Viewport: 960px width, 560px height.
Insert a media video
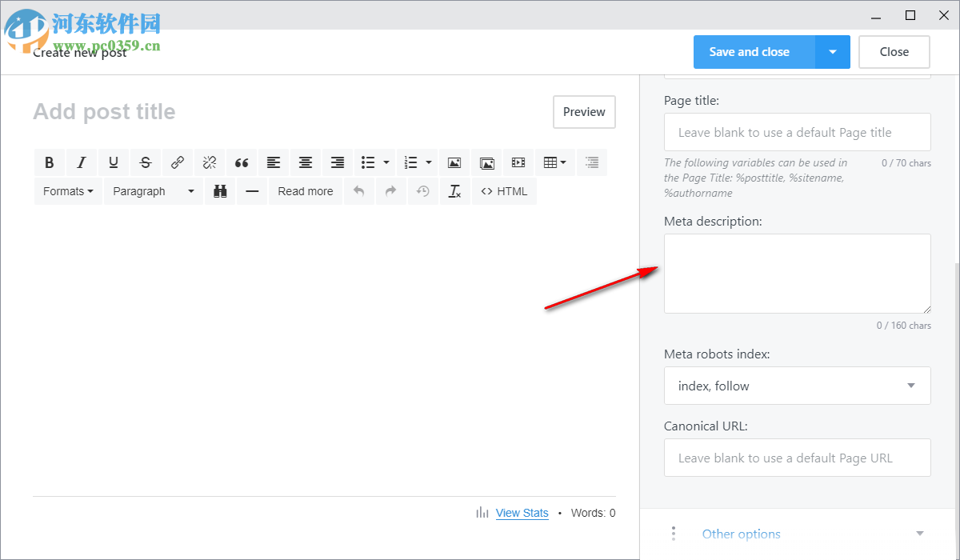coord(518,162)
